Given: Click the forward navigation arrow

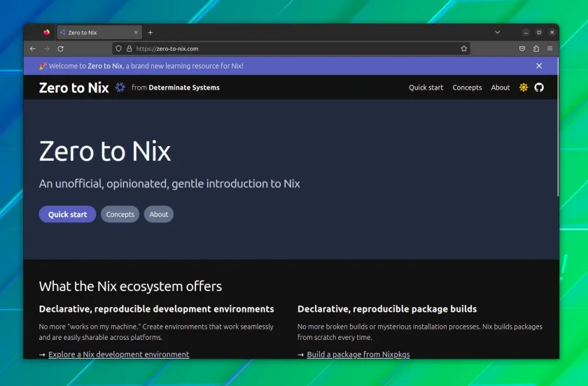Looking at the screenshot, I should [46, 49].
